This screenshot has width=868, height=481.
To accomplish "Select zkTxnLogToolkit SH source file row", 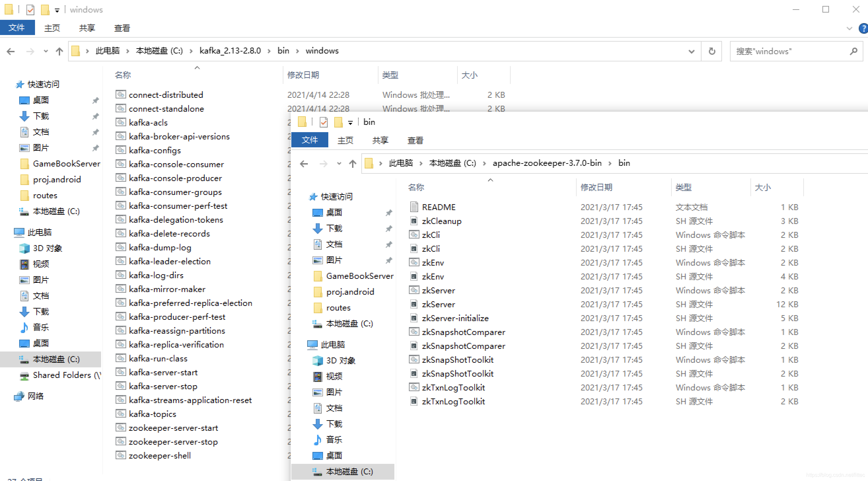I will 603,401.
